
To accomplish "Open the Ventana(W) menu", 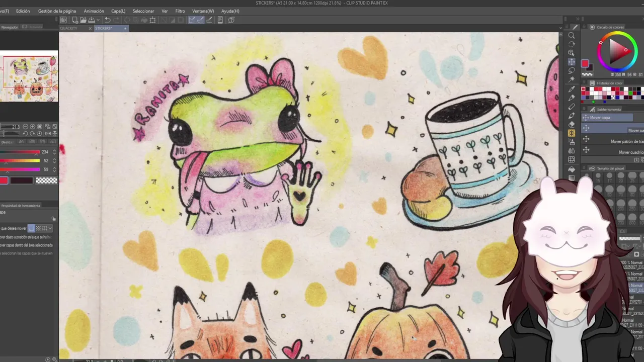I will coord(203,11).
